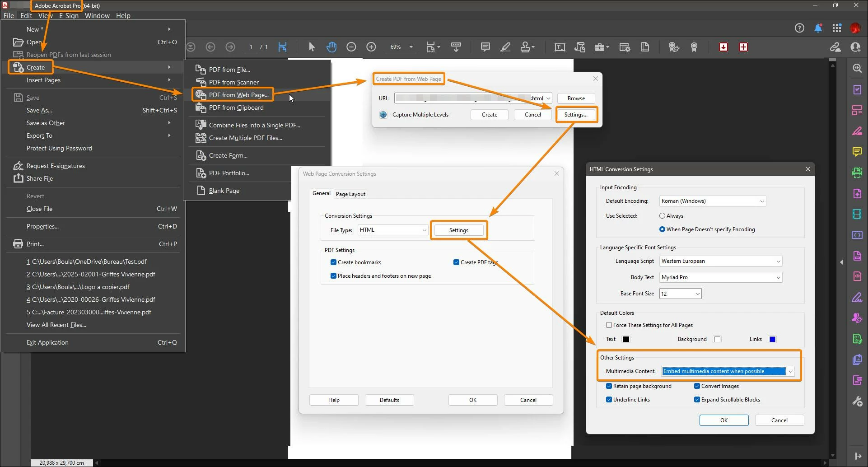Image resolution: width=868 pixels, height=467 pixels.
Task: Open the File Type HTML dropdown
Action: click(x=393, y=230)
